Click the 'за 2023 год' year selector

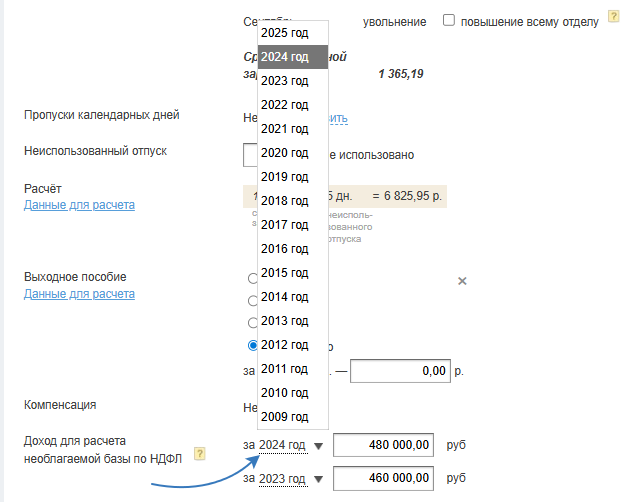point(281,480)
